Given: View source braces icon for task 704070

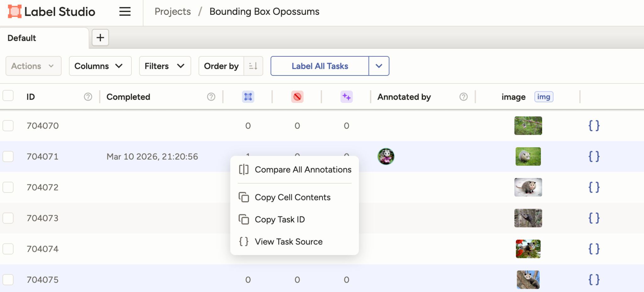Looking at the screenshot, I should pyautogui.click(x=594, y=126).
